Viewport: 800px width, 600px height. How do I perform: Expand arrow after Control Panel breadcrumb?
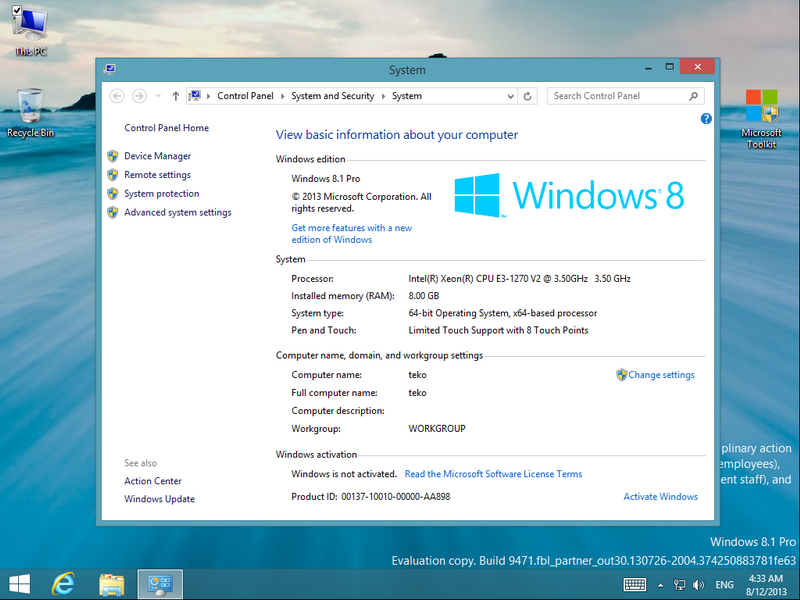coord(283,96)
